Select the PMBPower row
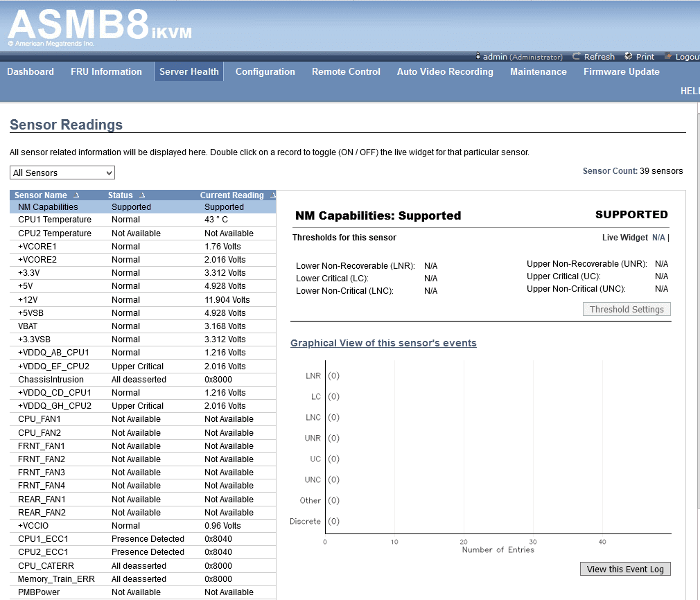Viewport: 700px width, 600px height. click(x=143, y=592)
